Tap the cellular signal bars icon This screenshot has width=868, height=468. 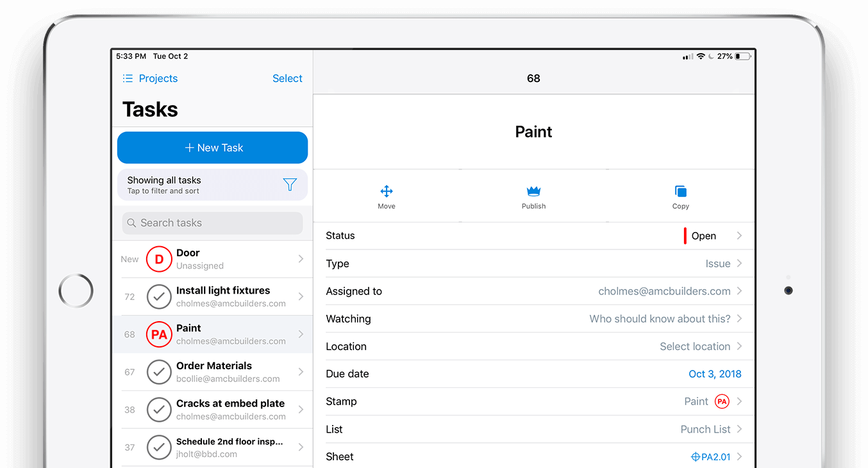[x=688, y=56]
